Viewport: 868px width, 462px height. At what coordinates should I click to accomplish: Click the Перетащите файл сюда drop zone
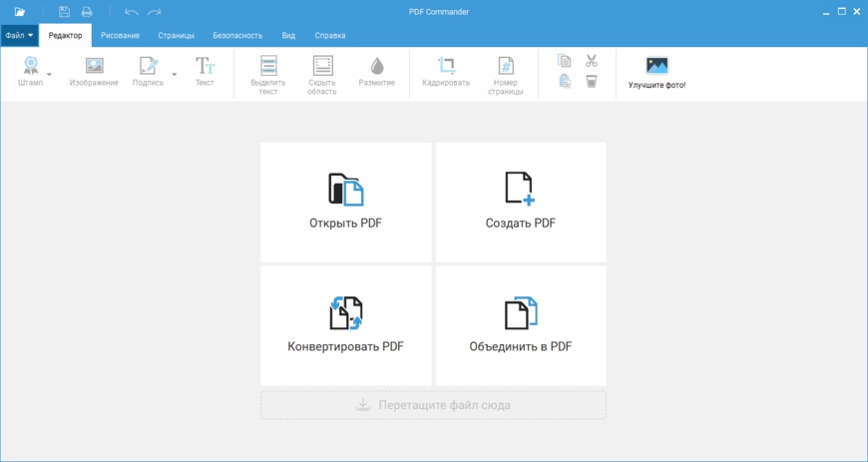pos(433,405)
